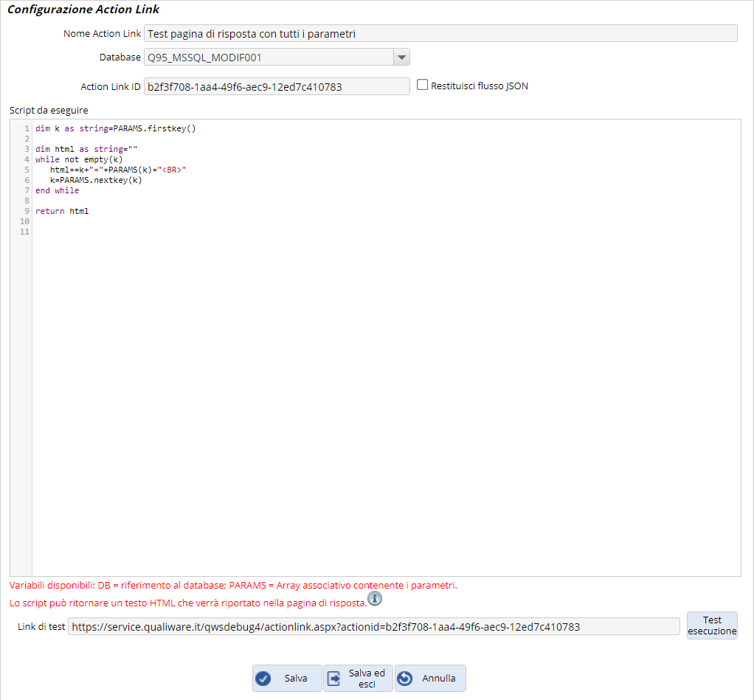Click the 'return html' line in the script
This screenshot has width=754, height=700.
tap(62, 211)
